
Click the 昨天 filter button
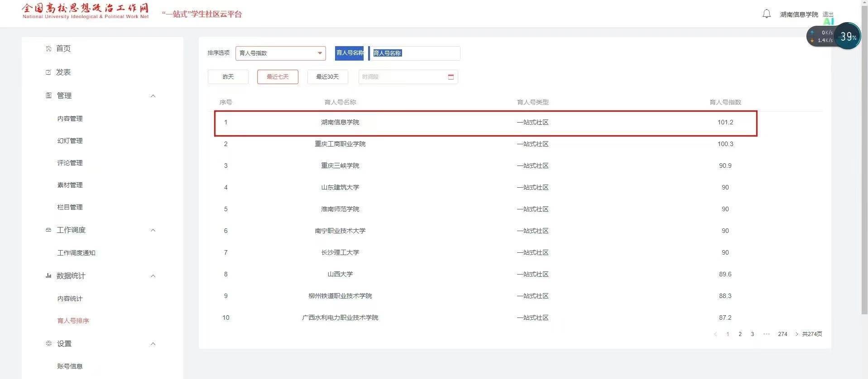[x=228, y=77]
